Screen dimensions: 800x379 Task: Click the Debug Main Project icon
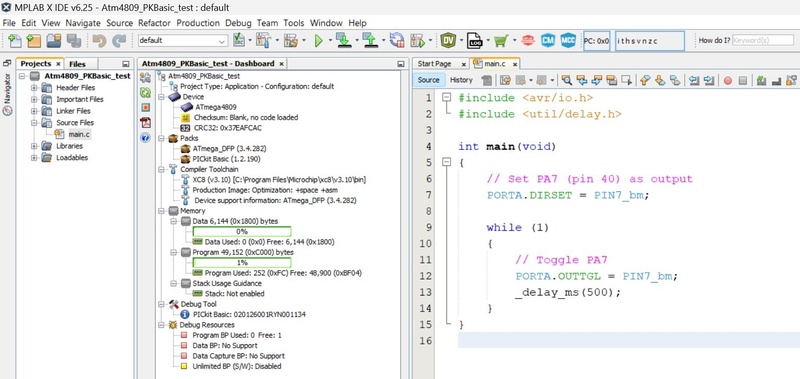[x=417, y=40]
